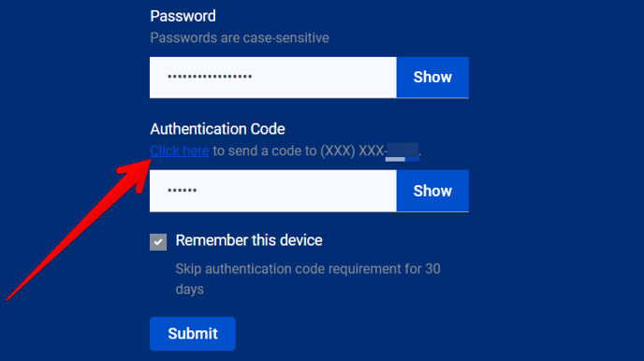Click into the Password input field
Image resolution: width=644 pixels, height=361 pixels.
tap(273, 78)
